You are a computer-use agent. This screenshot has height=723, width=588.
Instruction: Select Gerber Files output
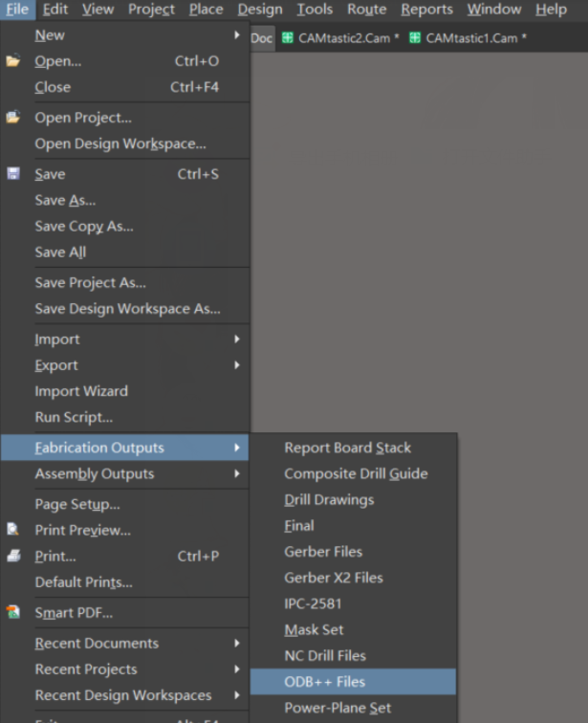tap(353, 552)
